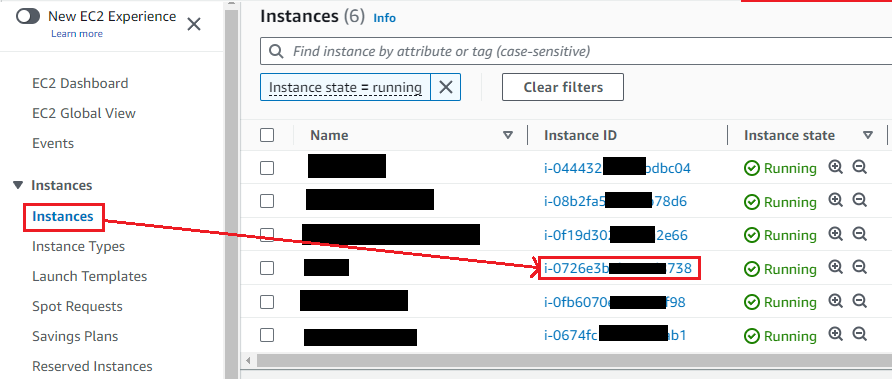Open Launch Templates page

tap(90, 277)
